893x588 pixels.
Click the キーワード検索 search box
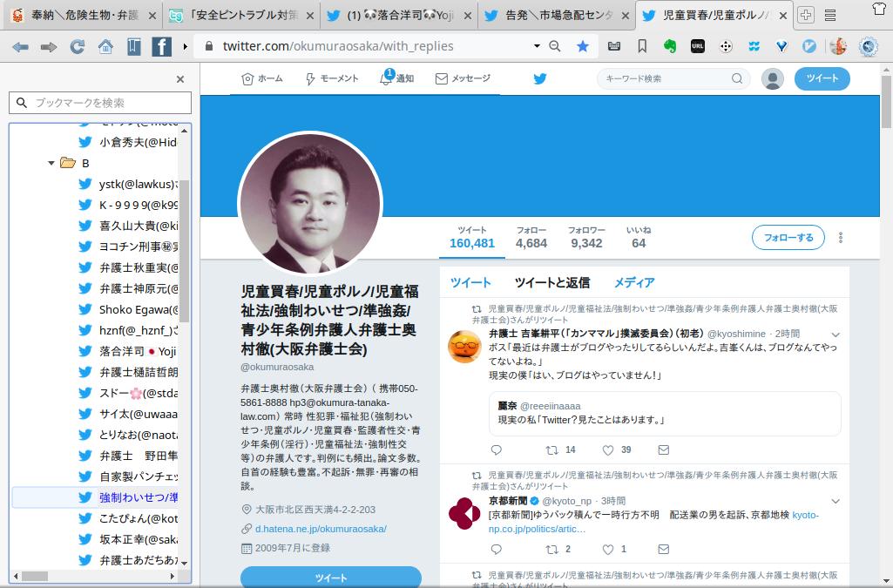tap(673, 78)
